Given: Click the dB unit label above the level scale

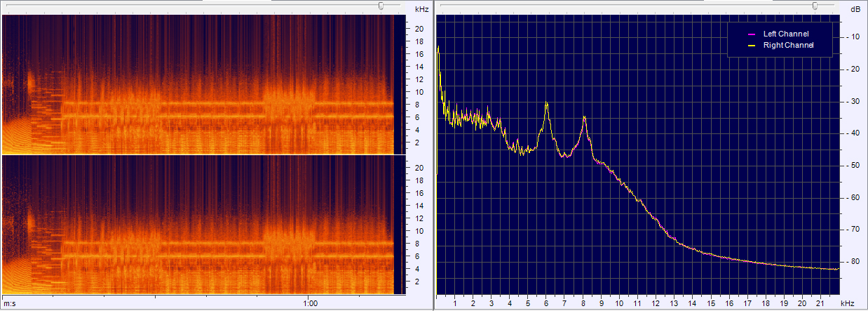Looking at the screenshot, I should pos(855,9).
